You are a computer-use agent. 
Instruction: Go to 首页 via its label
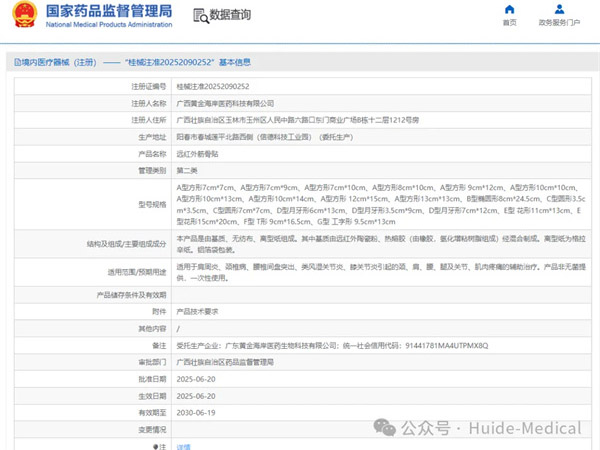(x=510, y=22)
